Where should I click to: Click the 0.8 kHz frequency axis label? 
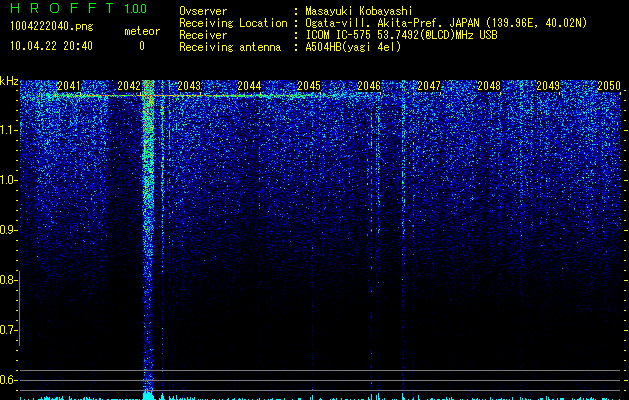pyautogui.click(x=9, y=280)
